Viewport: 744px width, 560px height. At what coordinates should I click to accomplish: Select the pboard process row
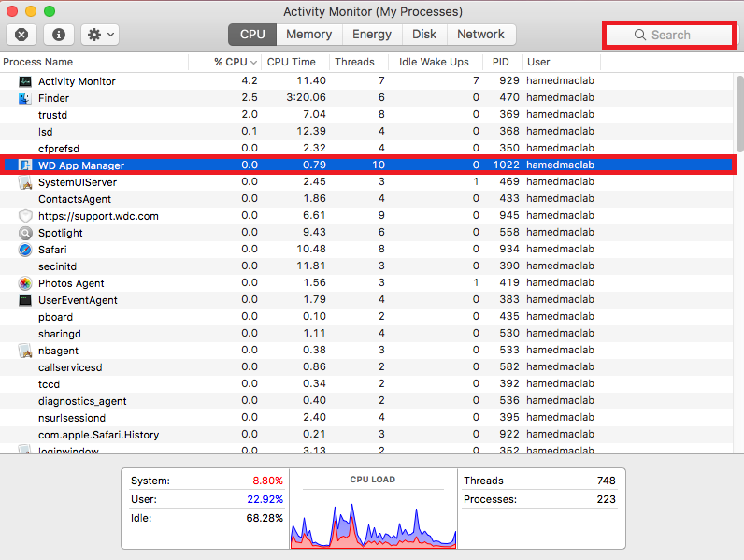[x=366, y=317]
